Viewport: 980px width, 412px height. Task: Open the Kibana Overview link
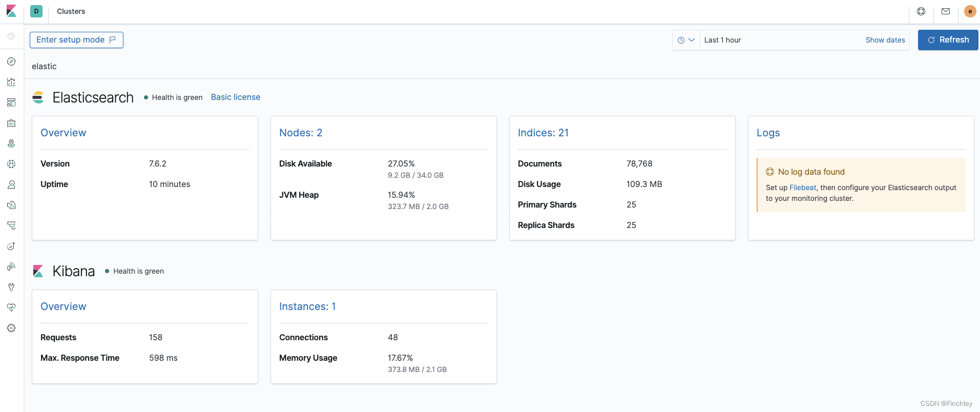click(x=64, y=306)
